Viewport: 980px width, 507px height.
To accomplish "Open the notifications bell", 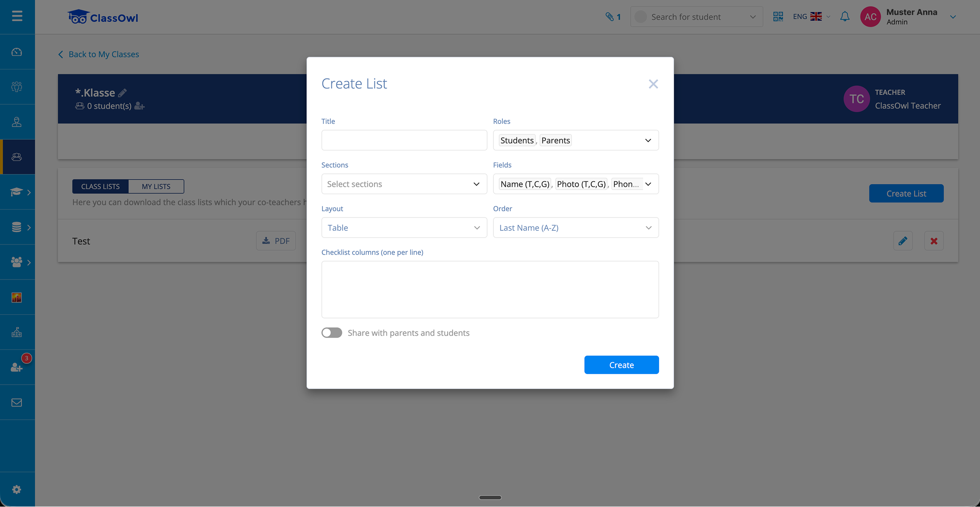I will pyautogui.click(x=845, y=17).
